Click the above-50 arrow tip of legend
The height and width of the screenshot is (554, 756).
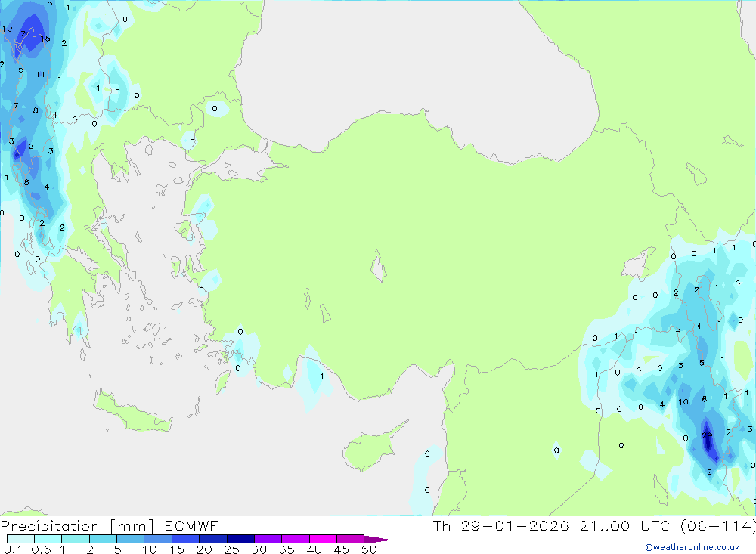click(378, 540)
